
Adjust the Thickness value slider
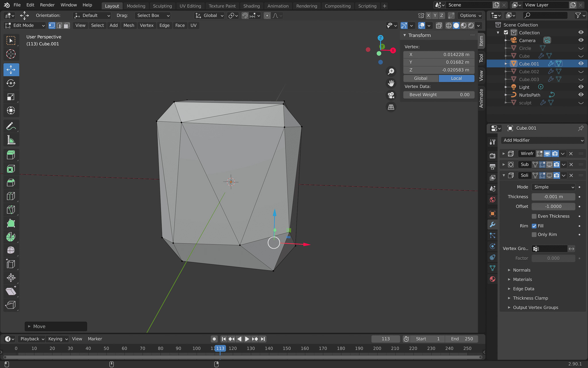553,197
